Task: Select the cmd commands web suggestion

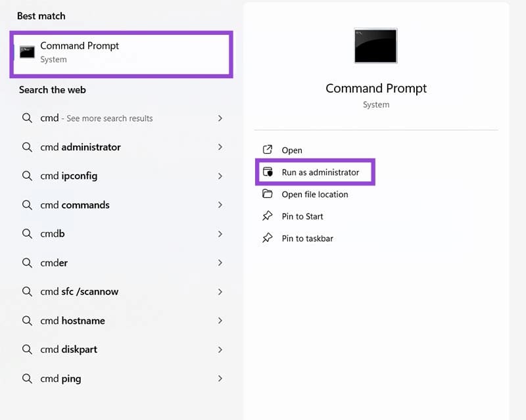Action: click(75, 205)
